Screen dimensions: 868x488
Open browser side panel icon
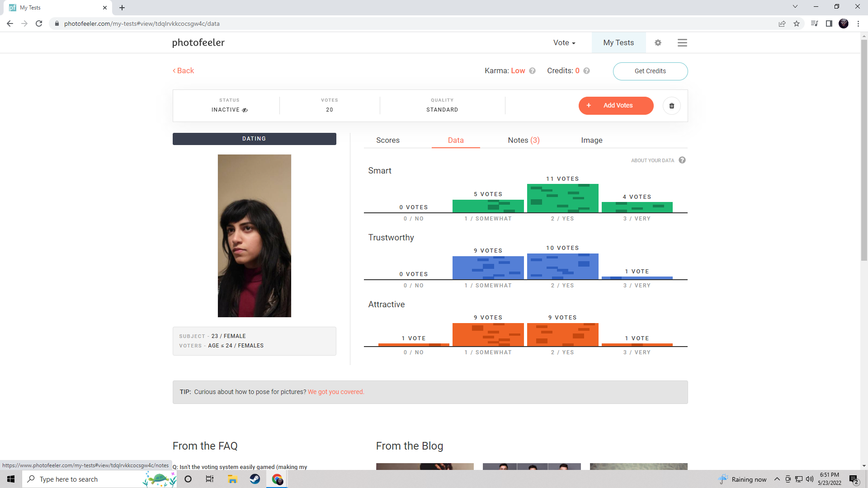[829, 23]
